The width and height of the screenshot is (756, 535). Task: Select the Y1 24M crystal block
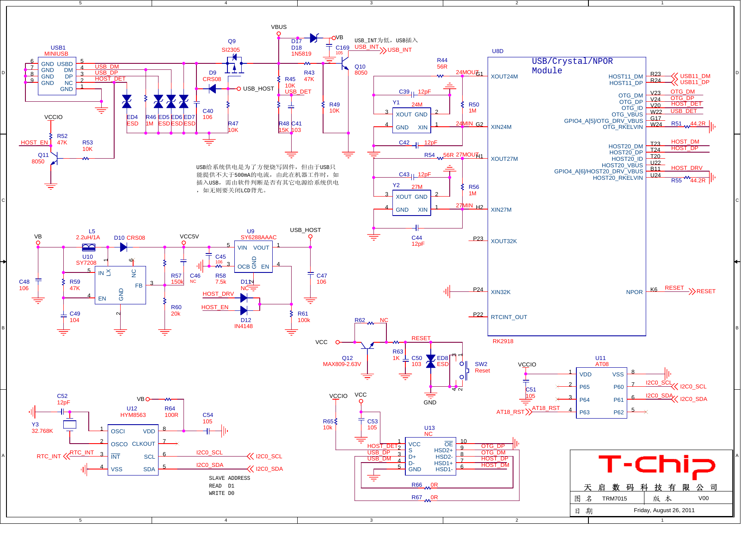coord(411,121)
